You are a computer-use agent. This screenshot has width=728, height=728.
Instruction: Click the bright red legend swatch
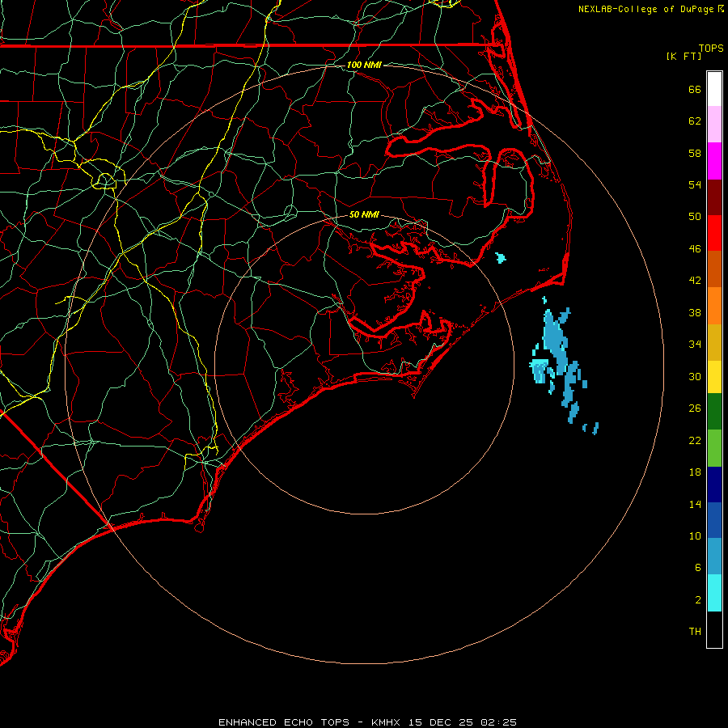(714, 233)
